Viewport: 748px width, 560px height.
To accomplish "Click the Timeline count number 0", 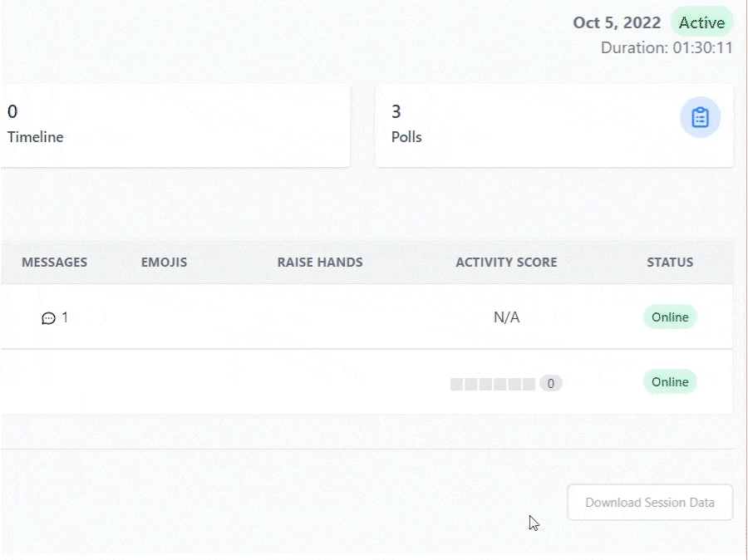I will tap(12, 112).
